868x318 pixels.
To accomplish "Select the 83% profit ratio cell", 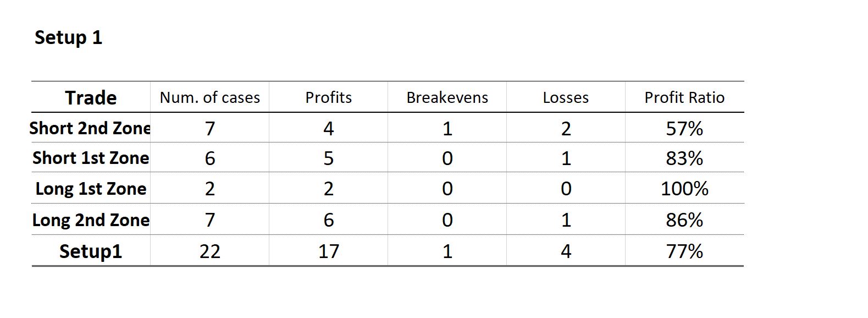I will [x=684, y=158].
